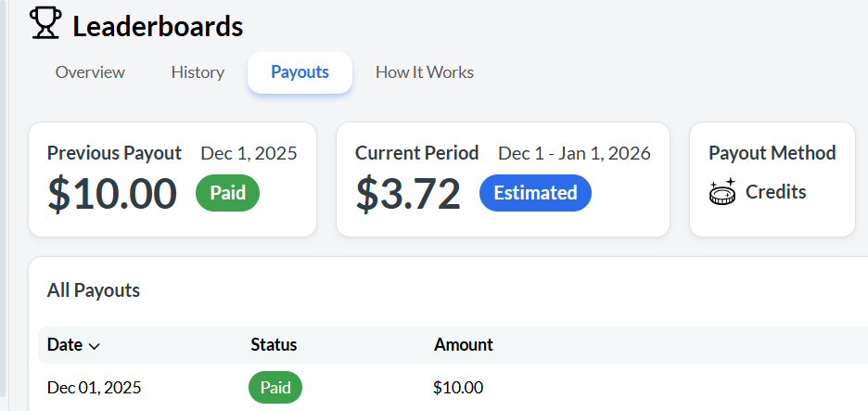
Task: Click the Paid status badge in the table row
Action: coord(275,388)
